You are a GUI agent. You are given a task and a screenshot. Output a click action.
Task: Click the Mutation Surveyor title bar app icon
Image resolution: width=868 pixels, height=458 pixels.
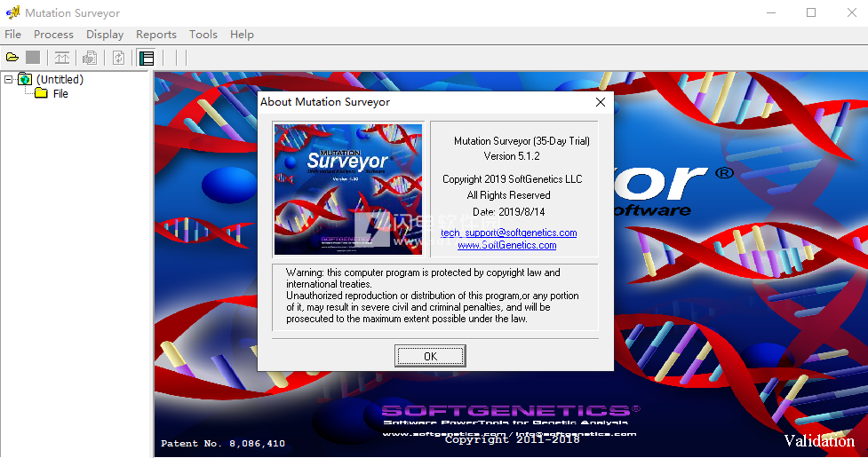12,12
